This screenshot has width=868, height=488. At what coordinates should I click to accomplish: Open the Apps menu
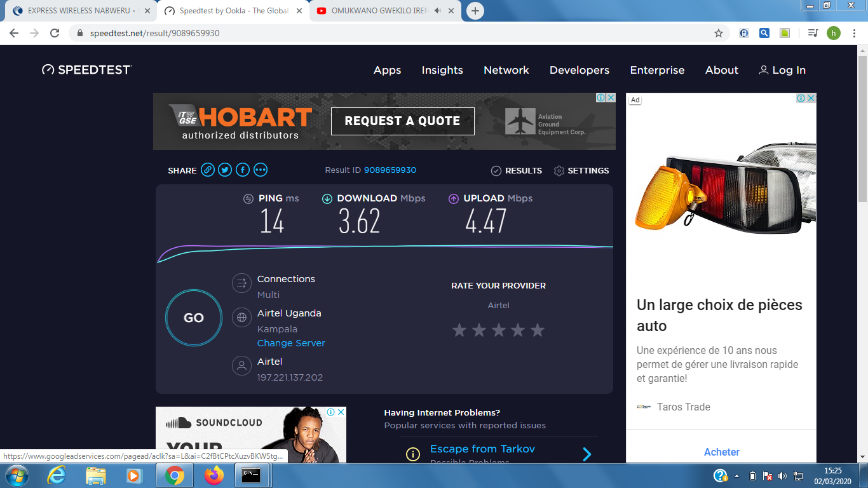[x=387, y=71]
